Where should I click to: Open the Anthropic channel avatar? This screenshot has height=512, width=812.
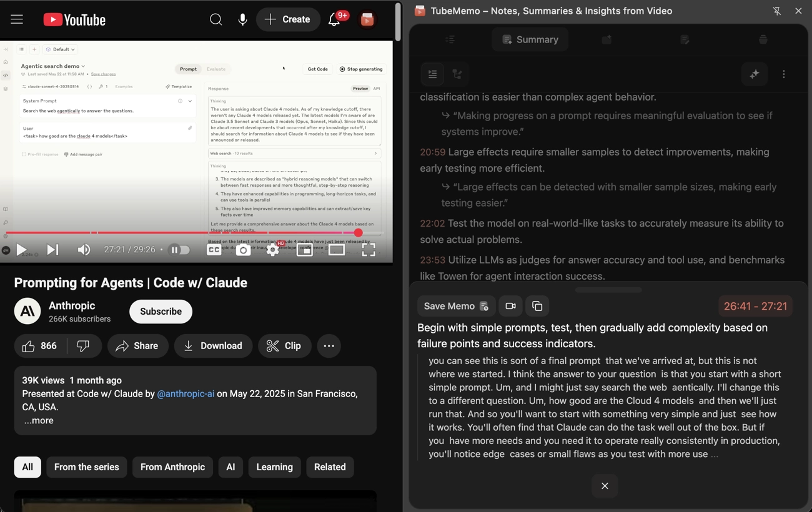point(27,311)
